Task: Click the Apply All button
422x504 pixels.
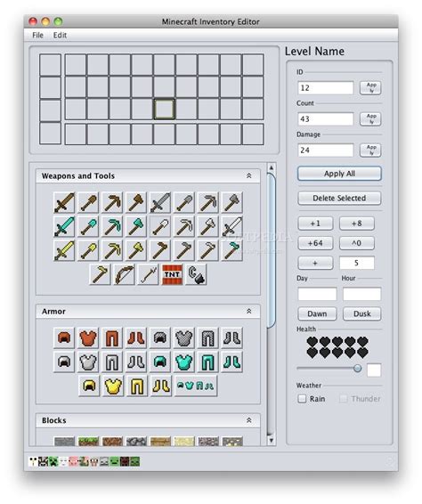Action: coord(339,174)
